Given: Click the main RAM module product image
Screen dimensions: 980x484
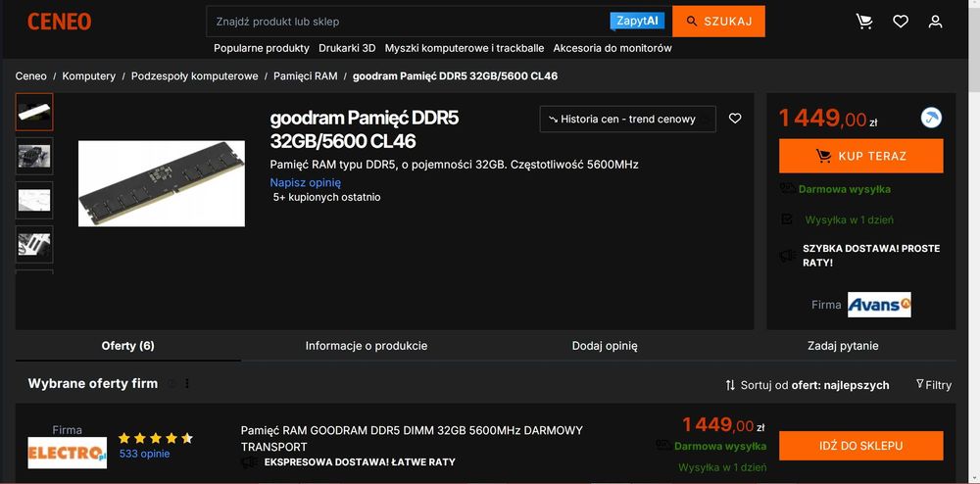Looking at the screenshot, I should pos(162,183).
